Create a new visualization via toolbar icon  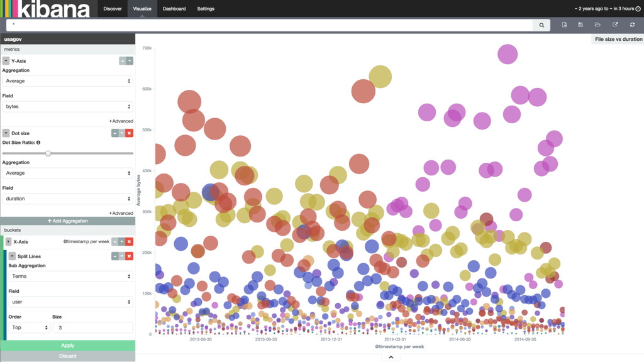click(564, 25)
